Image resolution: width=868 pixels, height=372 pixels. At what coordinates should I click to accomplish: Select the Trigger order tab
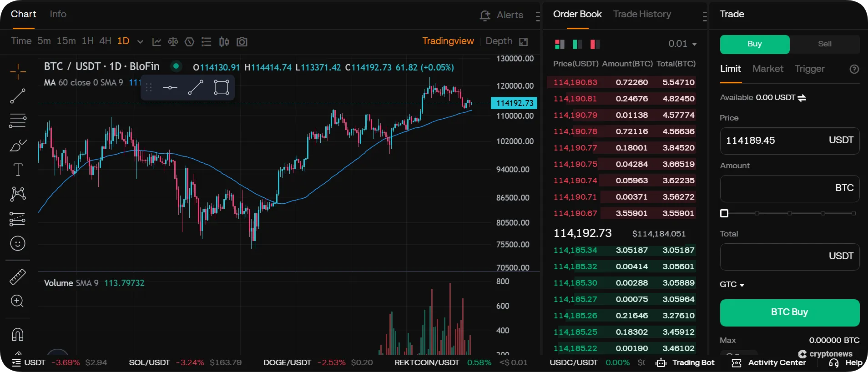pos(810,69)
